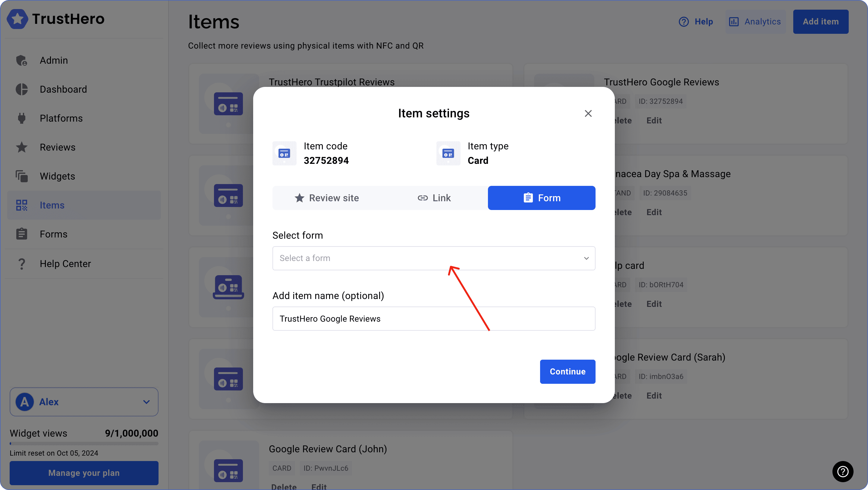Click the Items menu entry in sidebar
868x490 pixels.
[x=52, y=205]
